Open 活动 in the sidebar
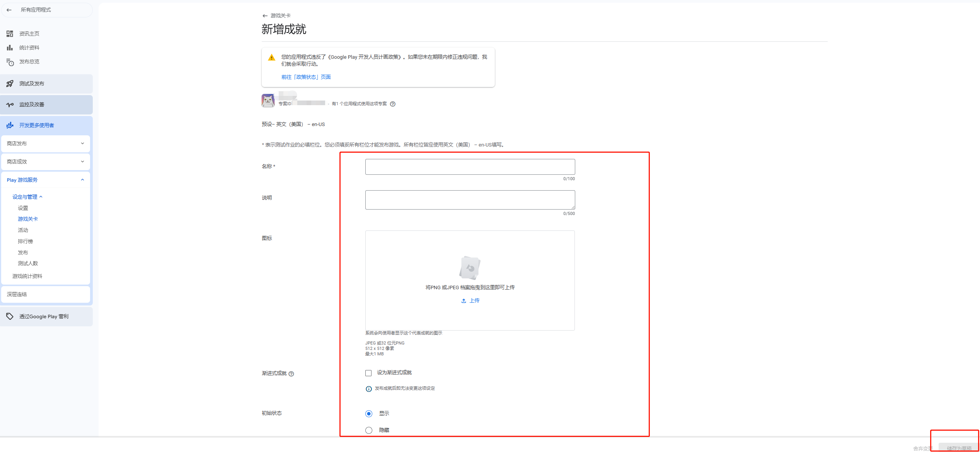The image size is (980, 452). [x=23, y=230]
